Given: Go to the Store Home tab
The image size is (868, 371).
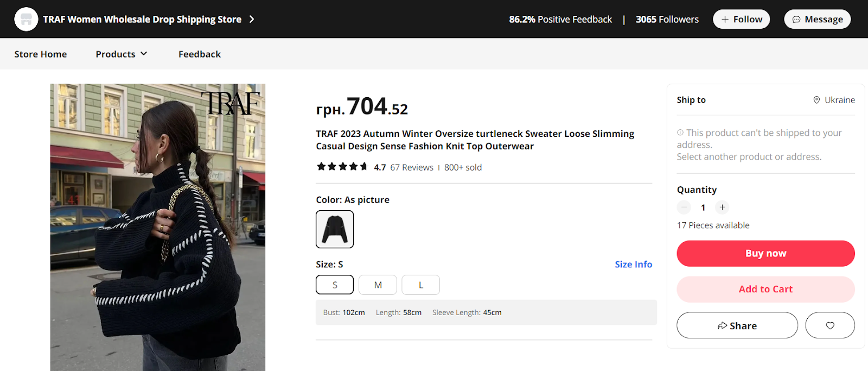Looking at the screenshot, I should [41, 54].
